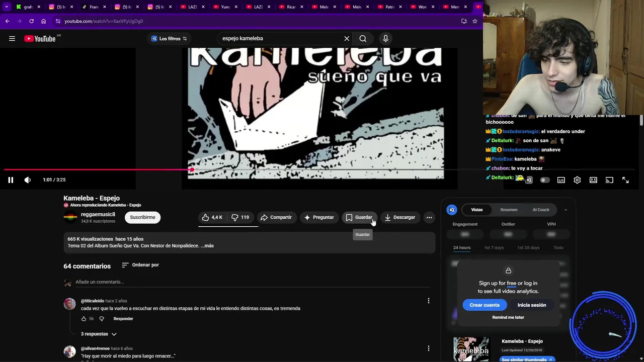Open @silvan4renee's profile avatar
The height and width of the screenshot is (362, 644).
pyautogui.click(x=70, y=351)
